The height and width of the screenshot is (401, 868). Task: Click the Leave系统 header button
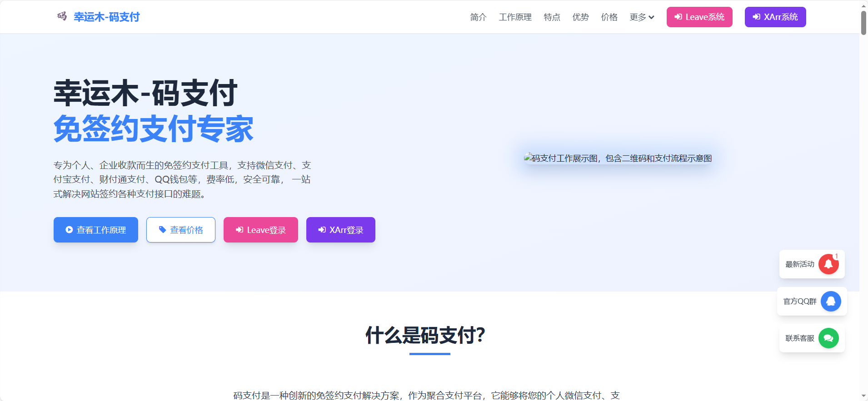(699, 17)
